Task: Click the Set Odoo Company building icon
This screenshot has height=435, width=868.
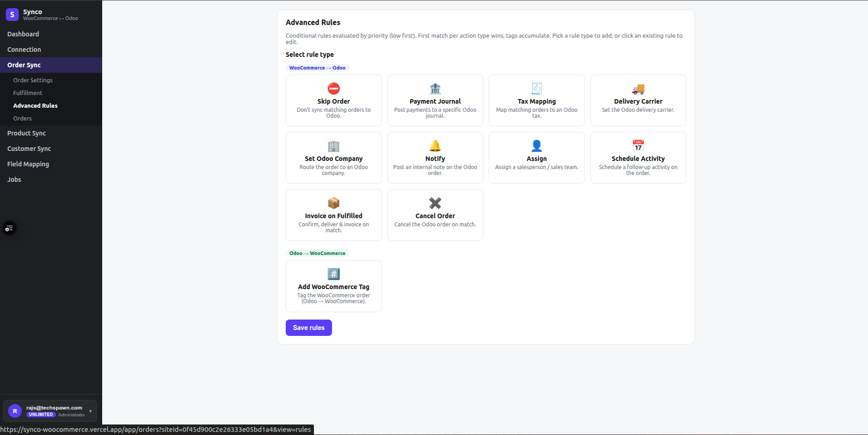Action: pos(333,146)
